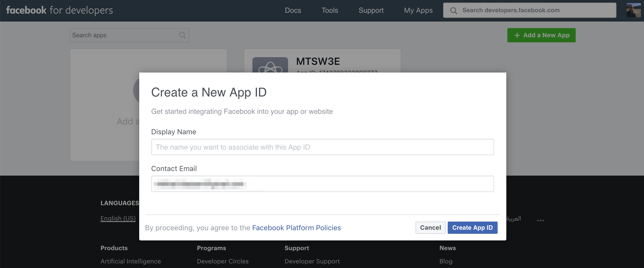Click the Add a New App button
Screen dimensions: 644x268
[x=541, y=35]
